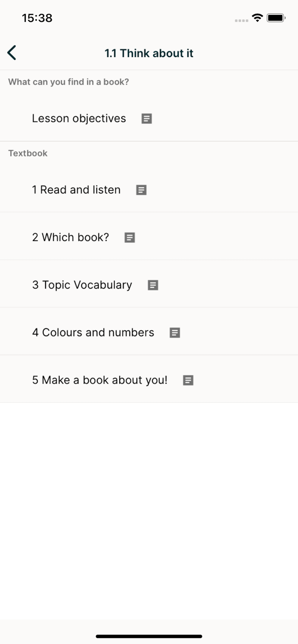Click the document icon beside Lesson objectives

[x=147, y=119]
